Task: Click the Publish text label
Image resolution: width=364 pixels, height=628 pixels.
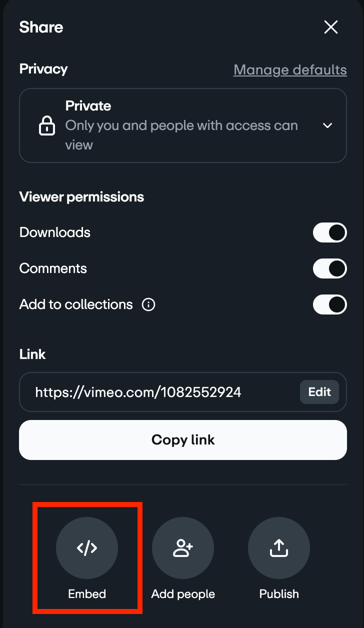Action: point(279,594)
